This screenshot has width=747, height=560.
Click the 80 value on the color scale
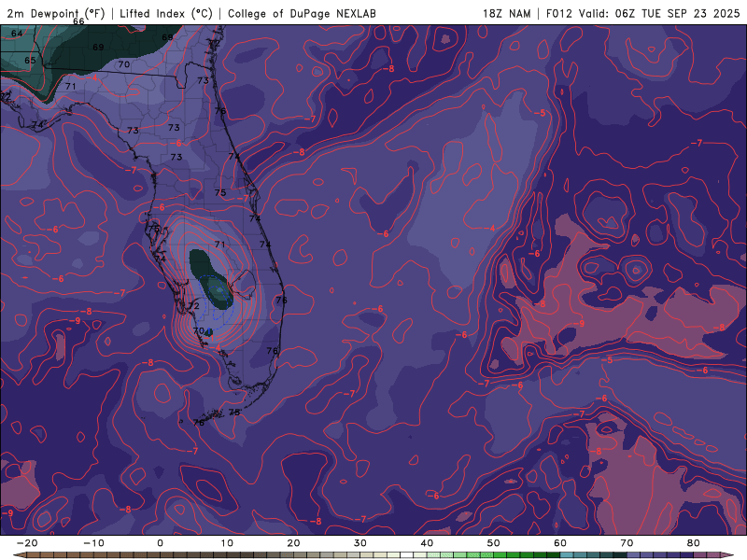[x=694, y=543]
